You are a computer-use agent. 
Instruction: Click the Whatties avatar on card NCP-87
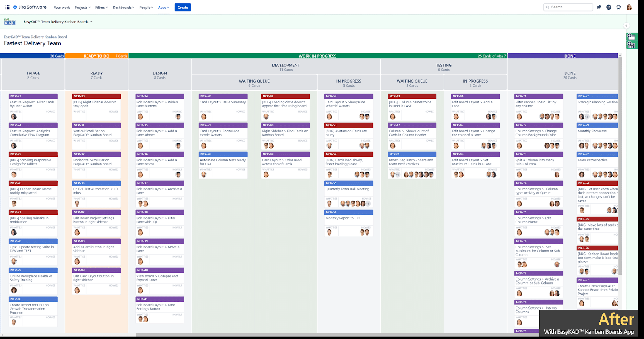77,232
